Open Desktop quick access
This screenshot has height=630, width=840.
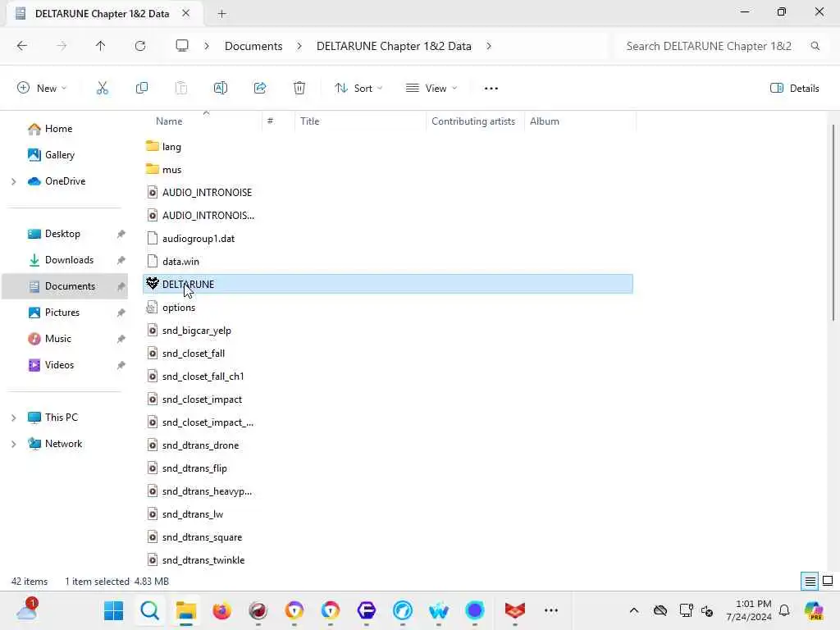pyautogui.click(x=64, y=234)
